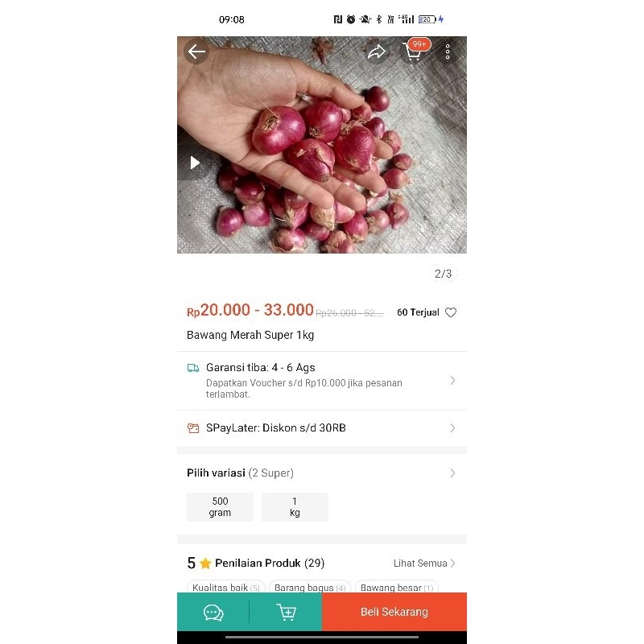The width and height of the screenshot is (644, 644).
Task: Tap the back arrow icon
Action: pyautogui.click(x=196, y=52)
